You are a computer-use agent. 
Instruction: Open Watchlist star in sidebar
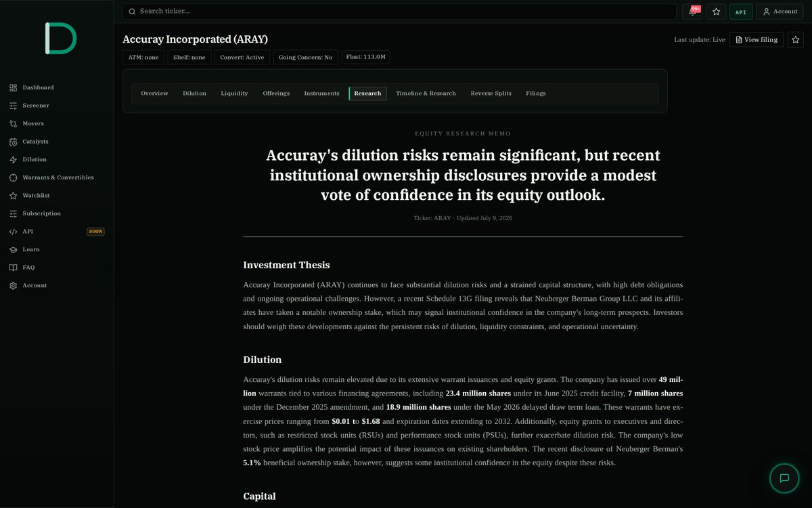click(14, 196)
